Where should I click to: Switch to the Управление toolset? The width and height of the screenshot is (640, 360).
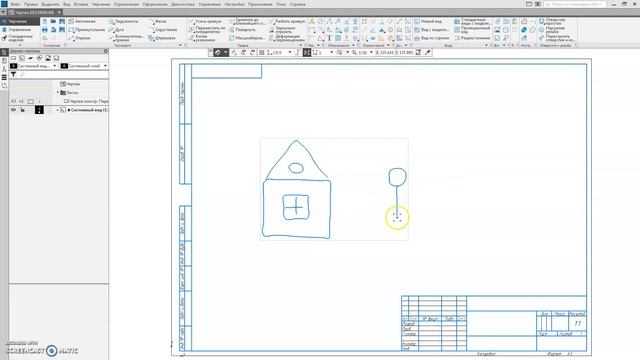pos(16,30)
